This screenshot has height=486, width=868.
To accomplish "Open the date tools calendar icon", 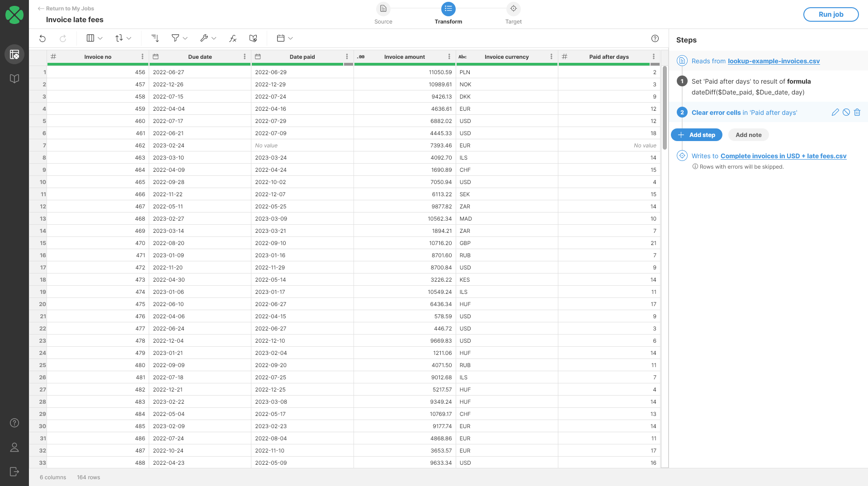I will tap(281, 38).
